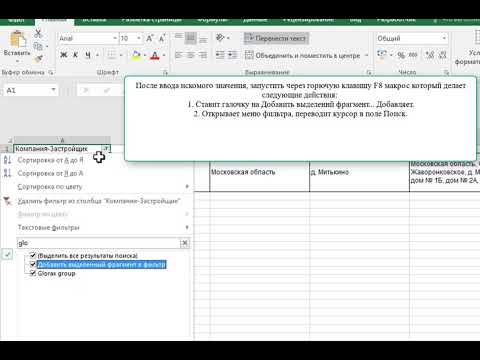Toggle italic with the К button
The image size is (480, 360).
point(75,55)
